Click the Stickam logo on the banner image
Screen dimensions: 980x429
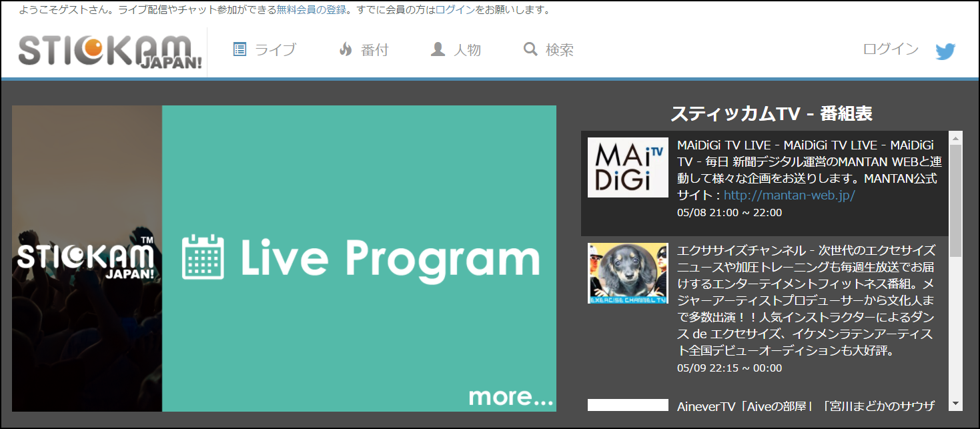pos(86,259)
